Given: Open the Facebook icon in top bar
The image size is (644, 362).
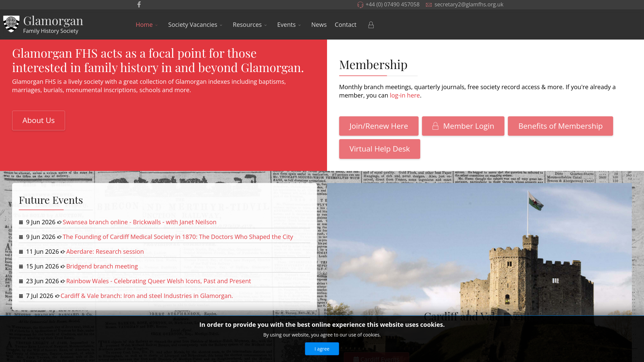Looking at the screenshot, I should (139, 4).
